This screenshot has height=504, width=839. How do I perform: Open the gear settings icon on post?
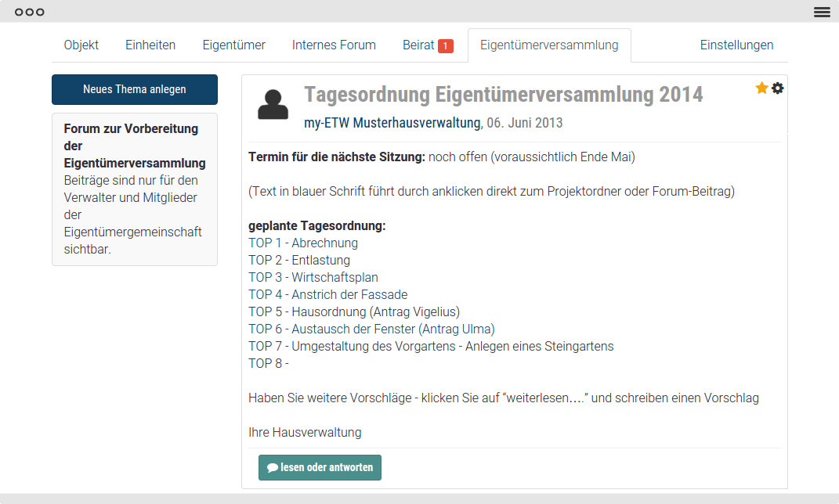pyautogui.click(x=777, y=88)
